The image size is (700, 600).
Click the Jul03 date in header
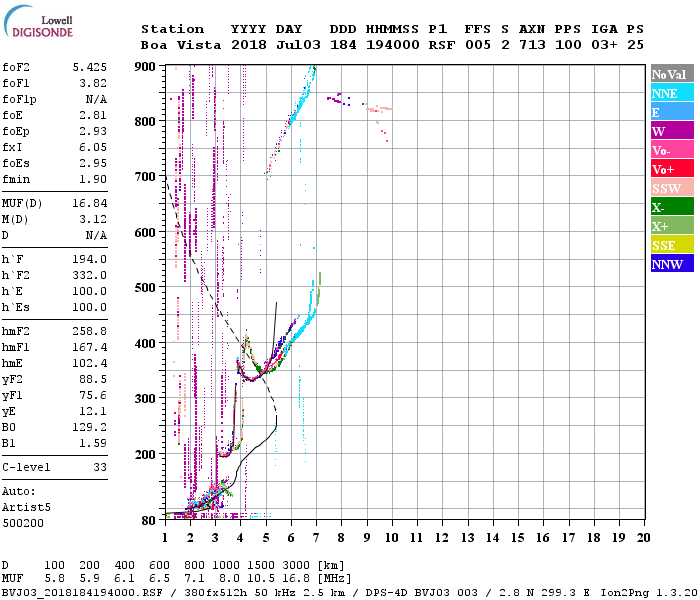(x=298, y=45)
